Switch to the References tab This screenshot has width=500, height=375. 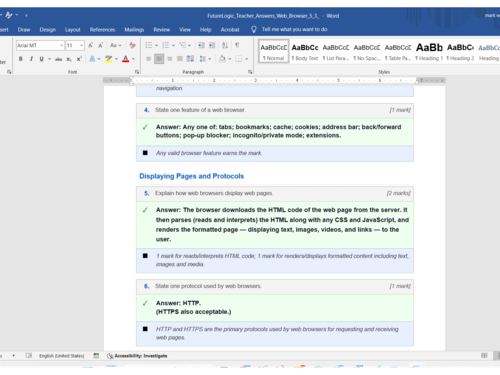[102, 30]
